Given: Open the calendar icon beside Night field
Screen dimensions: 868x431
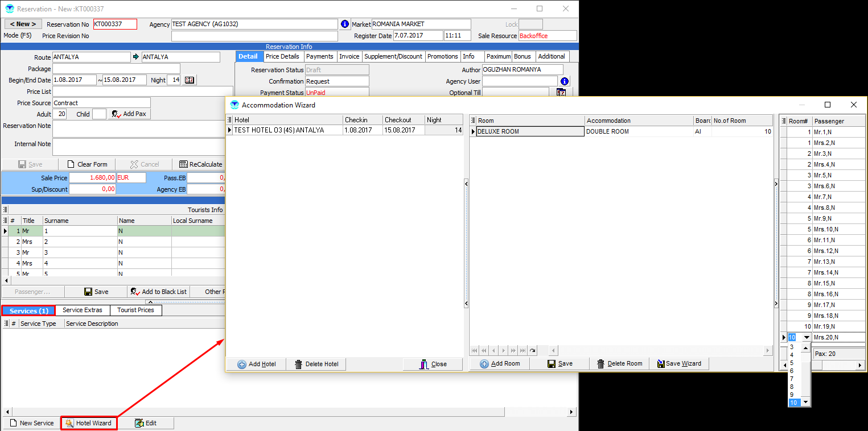Looking at the screenshot, I should click(x=190, y=80).
